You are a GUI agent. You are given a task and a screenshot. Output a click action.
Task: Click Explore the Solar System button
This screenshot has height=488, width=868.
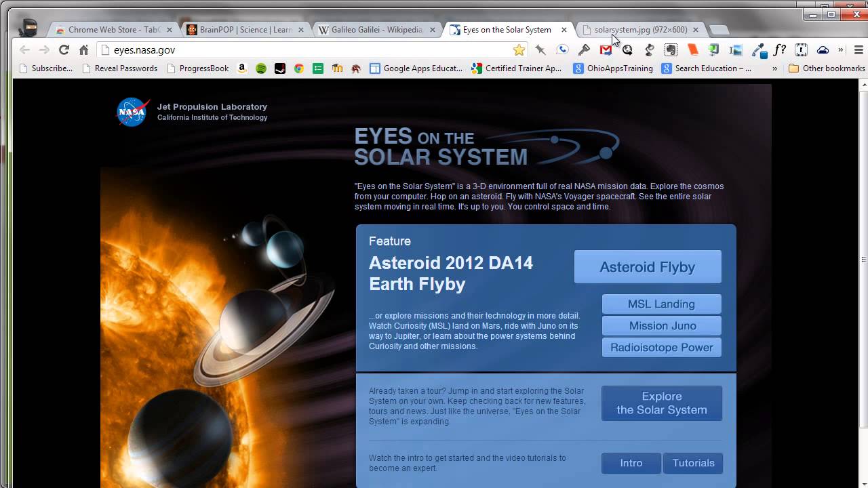[x=662, y=403]
